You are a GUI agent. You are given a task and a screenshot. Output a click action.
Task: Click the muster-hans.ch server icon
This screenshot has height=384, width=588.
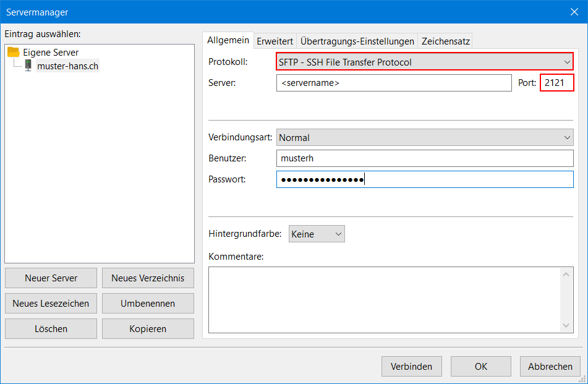tap(28, 66)
